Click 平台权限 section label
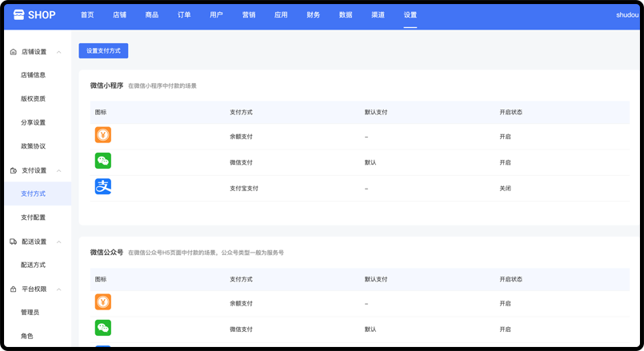The image size is (644, 351). tap(34, 289)
